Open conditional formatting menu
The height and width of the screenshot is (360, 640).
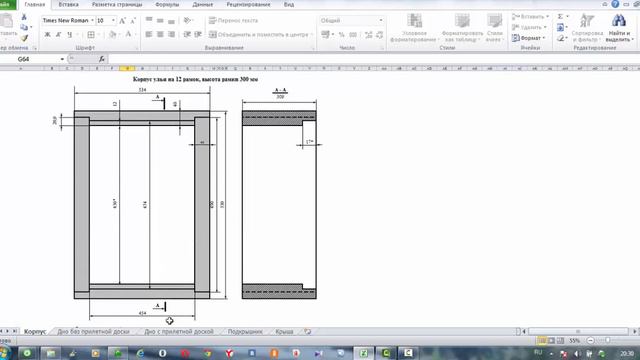pos(414,27)
